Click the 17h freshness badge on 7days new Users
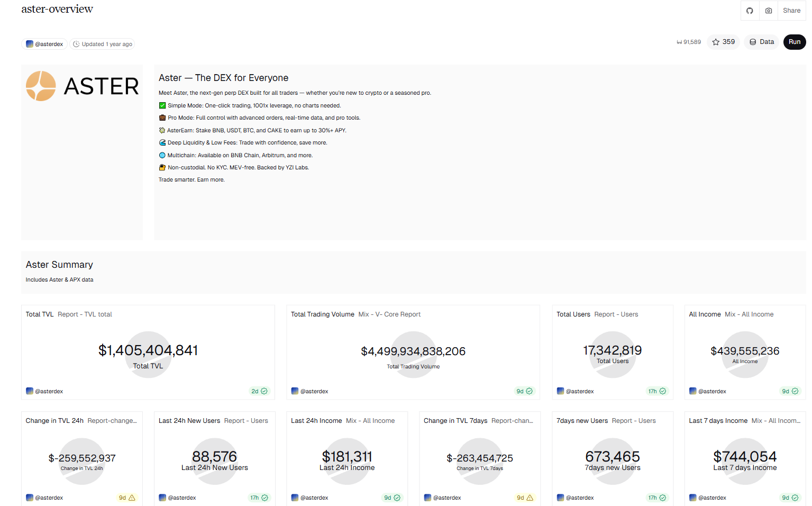 tap(658, 498)
